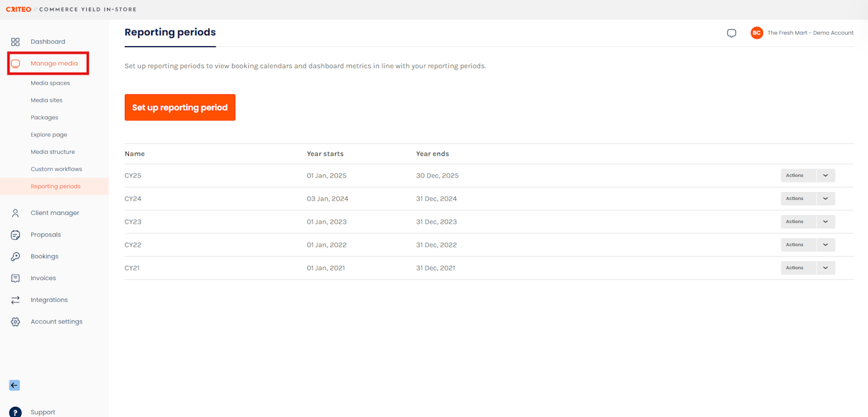
Task: Open Media spaces in the sidebar
Action: point(50,83)
